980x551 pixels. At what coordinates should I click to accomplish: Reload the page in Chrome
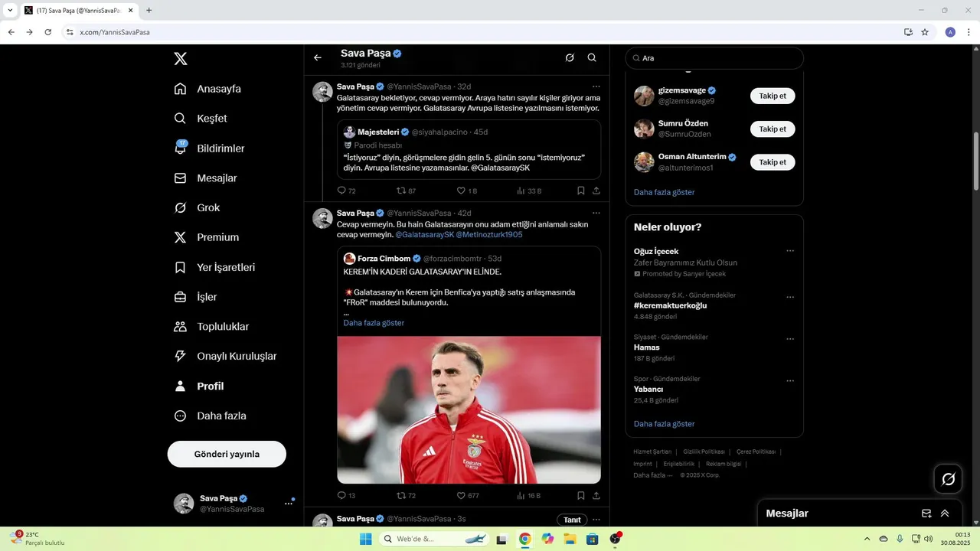(x=47, y=32)
